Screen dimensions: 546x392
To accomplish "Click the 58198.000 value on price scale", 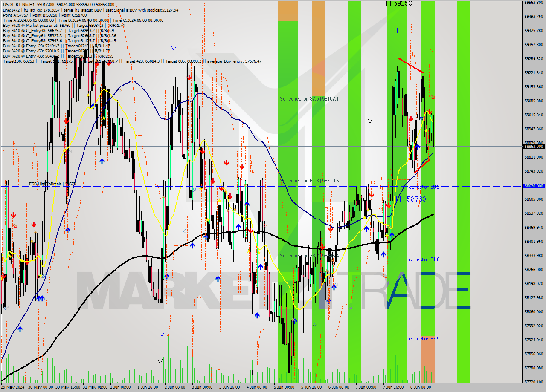I will tap(534, 283).
